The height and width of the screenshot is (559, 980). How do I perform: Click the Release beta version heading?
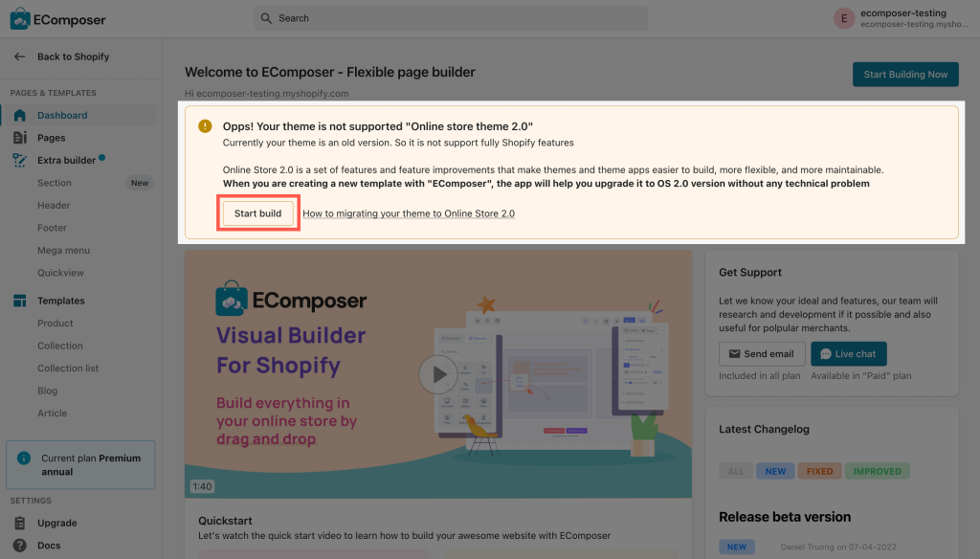click(x=785, y=517)
